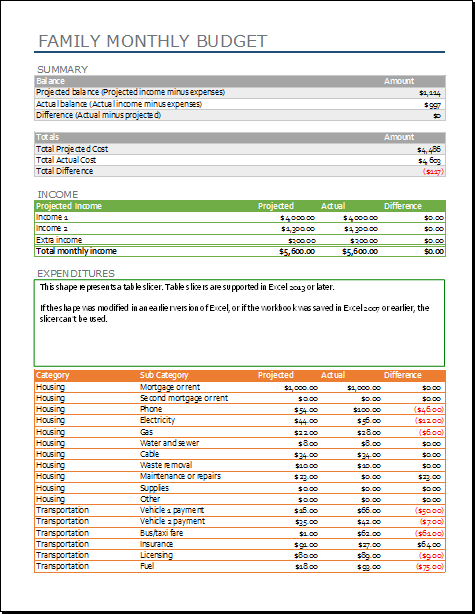The image size is (475, 614).
Task: Select the Actual balance row label
Action: pyautogui.click(x=119, y=104)
